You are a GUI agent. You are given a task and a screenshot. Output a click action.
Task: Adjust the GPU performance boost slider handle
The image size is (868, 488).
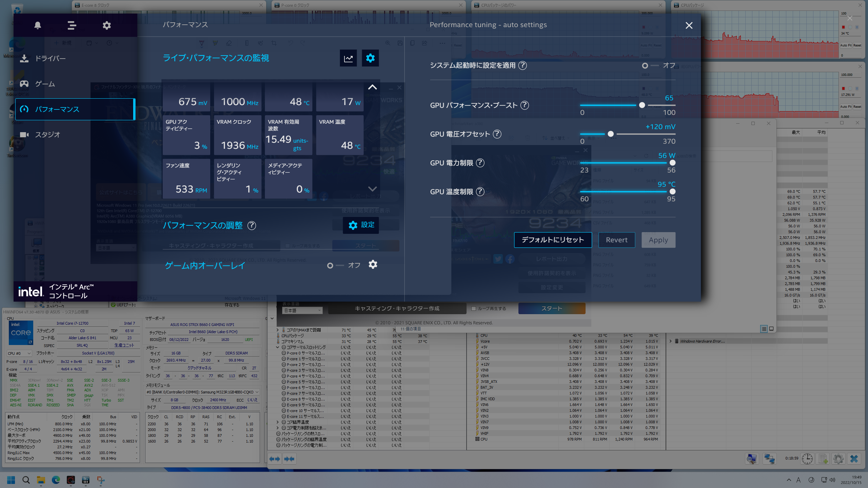642,105
